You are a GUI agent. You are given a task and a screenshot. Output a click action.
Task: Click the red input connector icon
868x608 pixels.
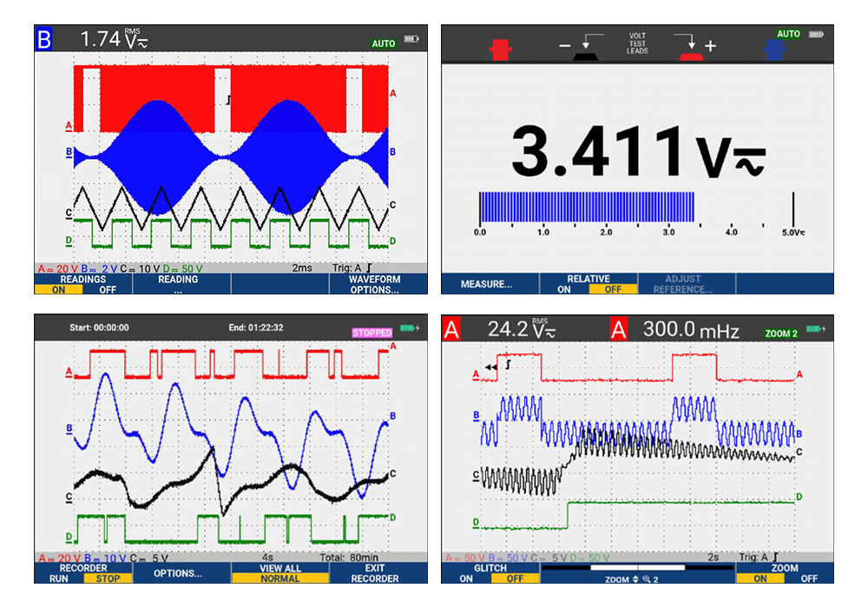(501, 49)
